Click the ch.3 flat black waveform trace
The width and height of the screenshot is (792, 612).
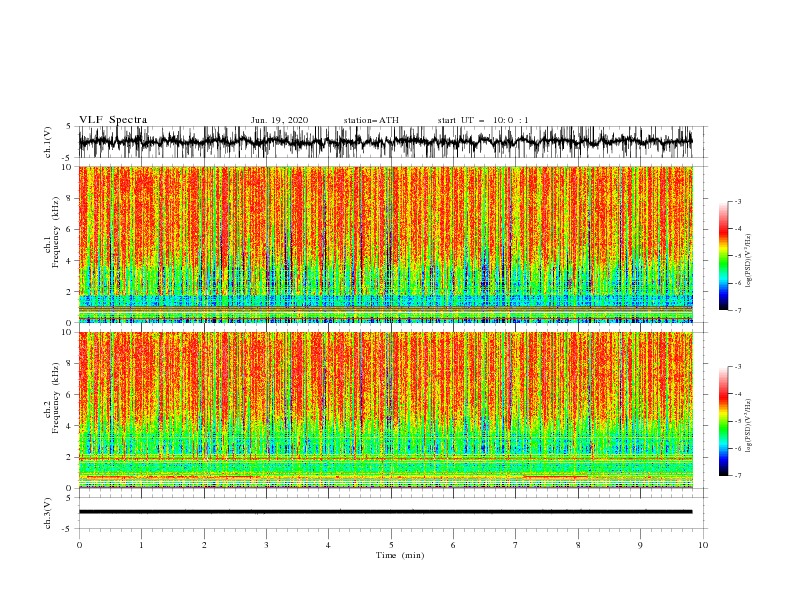point(385,512)
